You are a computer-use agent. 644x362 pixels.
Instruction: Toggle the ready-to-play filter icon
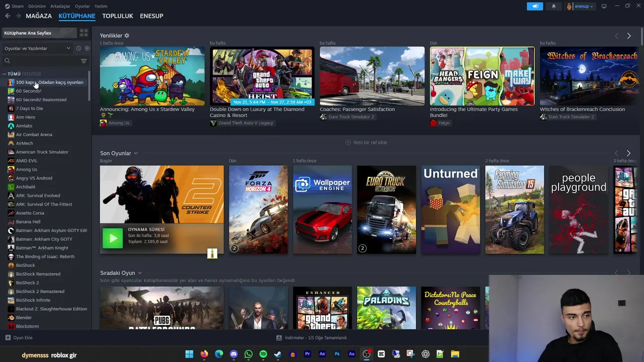click(87, 48)
